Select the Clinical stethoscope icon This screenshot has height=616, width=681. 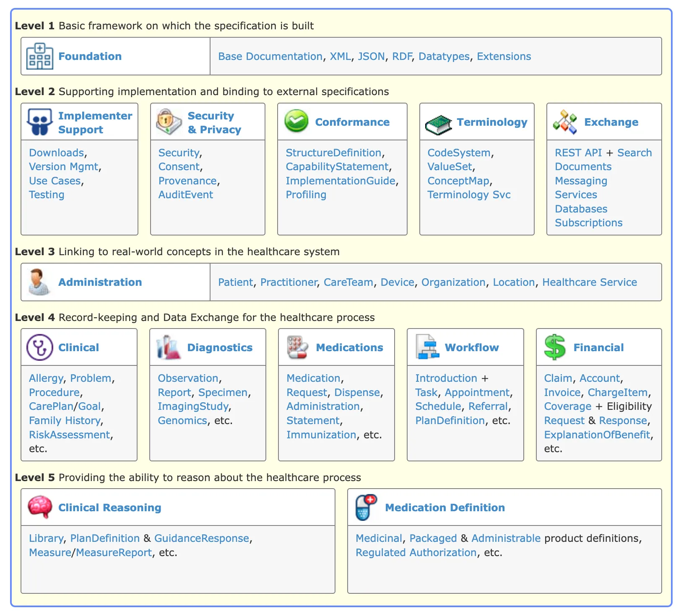point(39,347)
